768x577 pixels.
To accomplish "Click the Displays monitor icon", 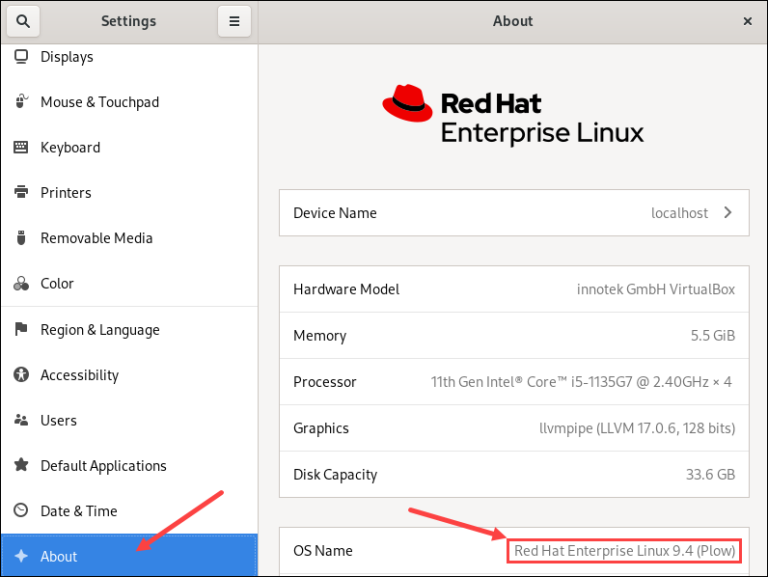I will pyautogui.click(x=21, y=57).
